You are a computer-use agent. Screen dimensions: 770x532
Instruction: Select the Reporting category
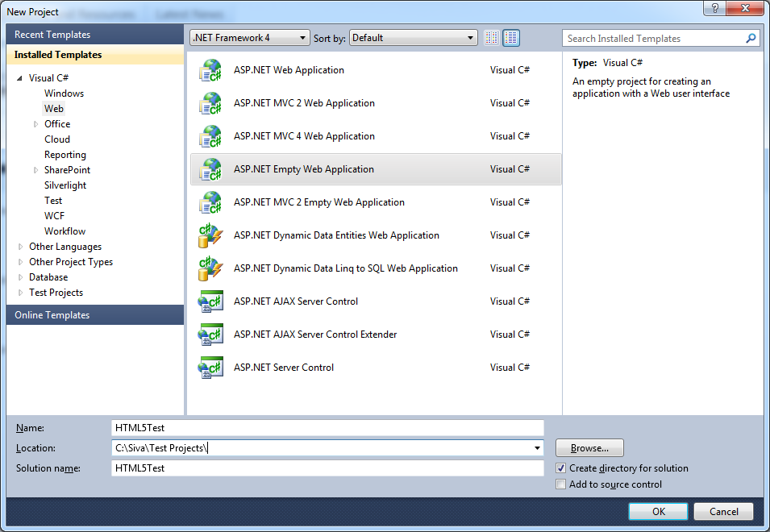(x=65, y=155)
